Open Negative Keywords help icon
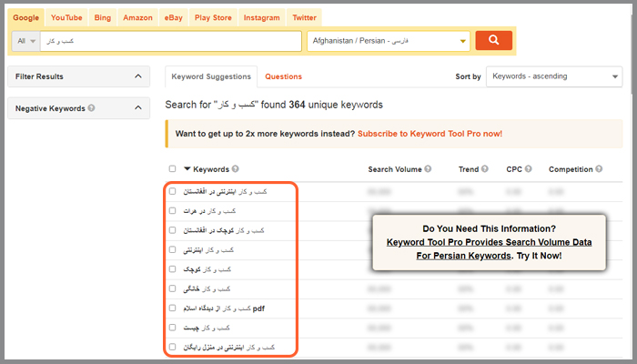Image resolution: width=637 pixels, height=364 pixels. point(91,107)
